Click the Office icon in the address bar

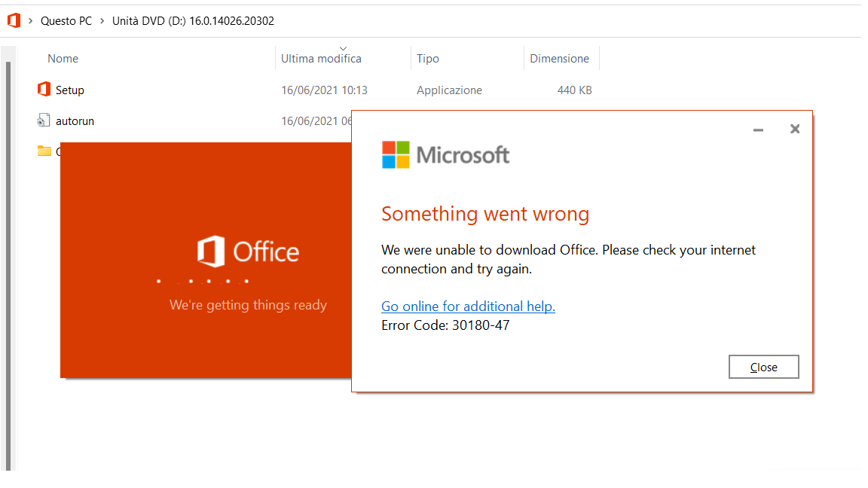(14, 20)
